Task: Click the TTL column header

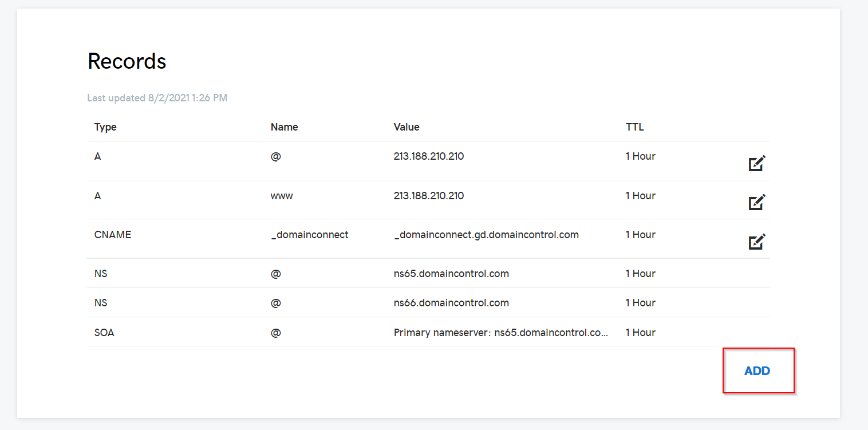Action: 634,127
